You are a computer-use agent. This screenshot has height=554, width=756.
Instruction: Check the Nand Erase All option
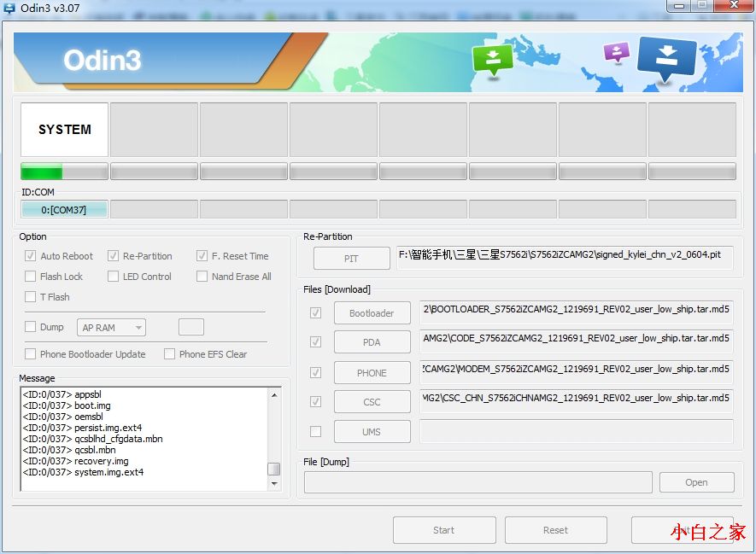point(202,277)
